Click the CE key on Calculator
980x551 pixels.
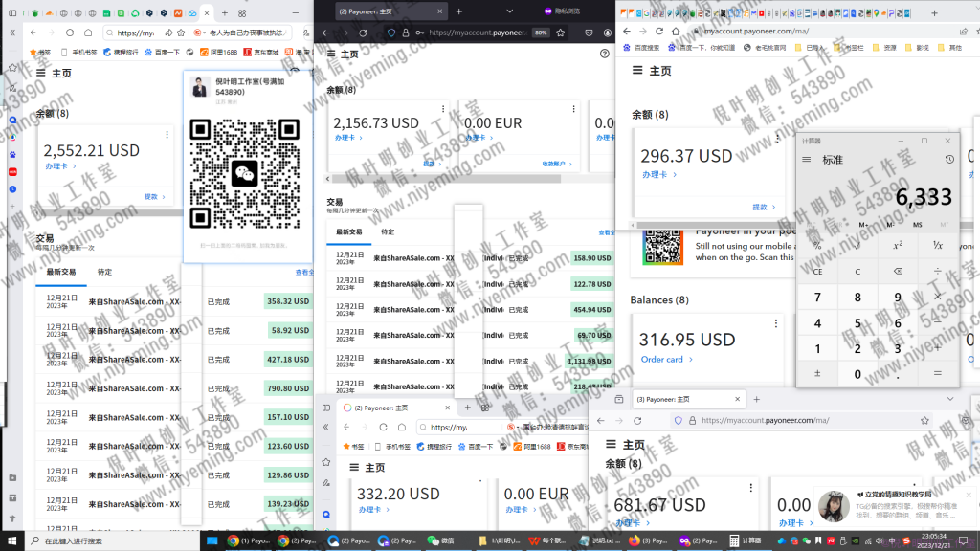point(817,271)
